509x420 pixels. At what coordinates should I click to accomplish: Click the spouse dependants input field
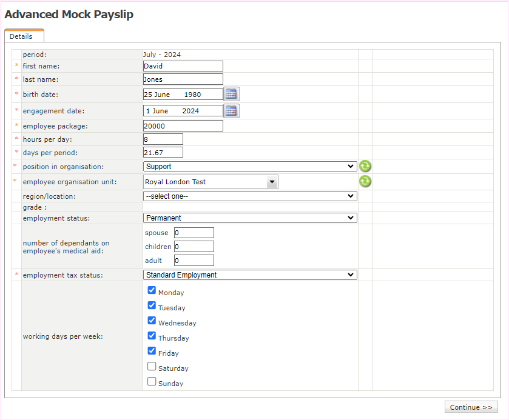pyautogui.click(x=194, y=233)
